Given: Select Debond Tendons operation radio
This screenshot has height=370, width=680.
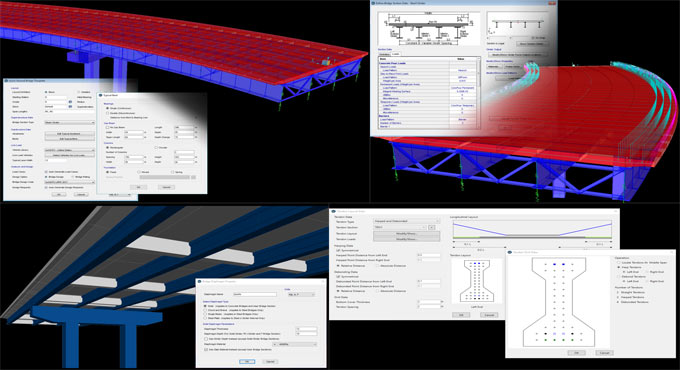Looking at the screenshot, I should coord(619,276).
